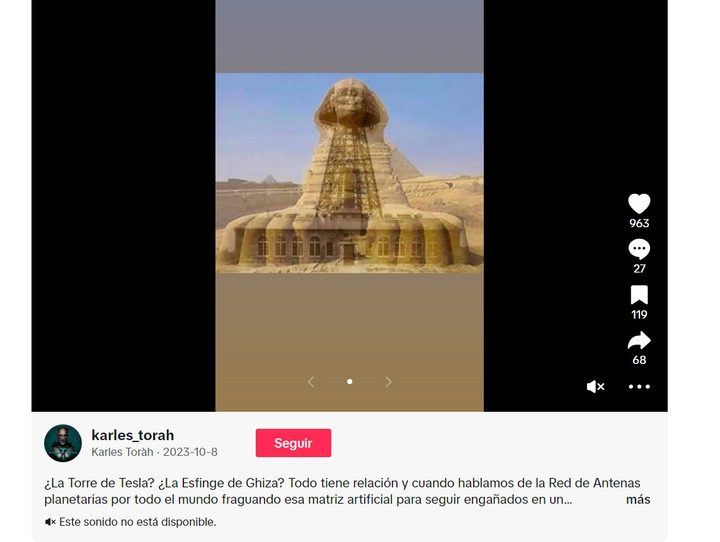
Task: Open comments via speech bubble icon
Action: [x=639, y=249]
